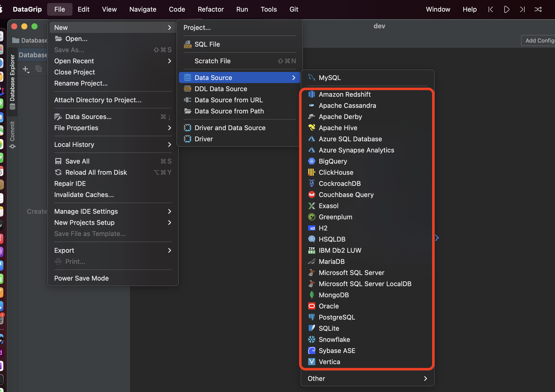The image size is (555, 392).
Task: Choose ClickHouse database
Action: coord(367,172)
